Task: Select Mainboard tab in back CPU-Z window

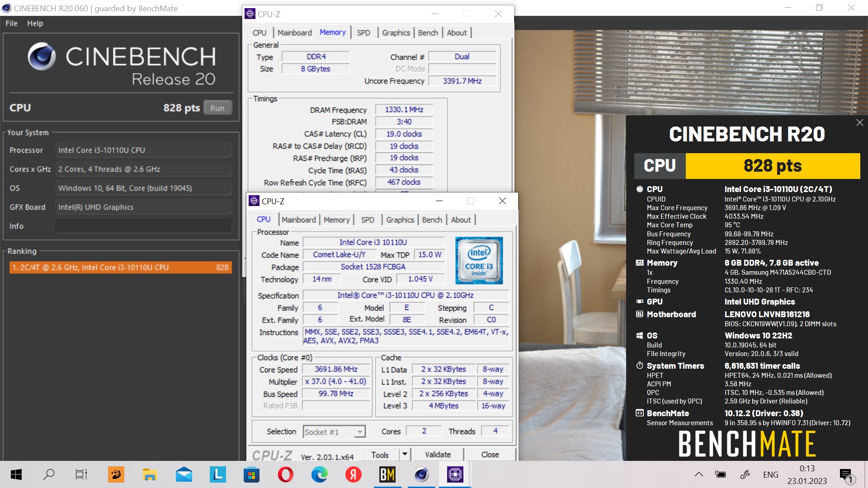Action: point(294,33)
